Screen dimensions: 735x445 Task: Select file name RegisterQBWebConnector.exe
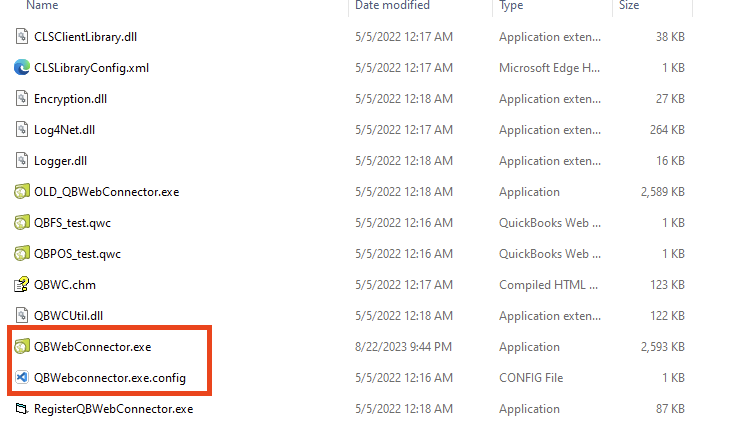(113, 409)
